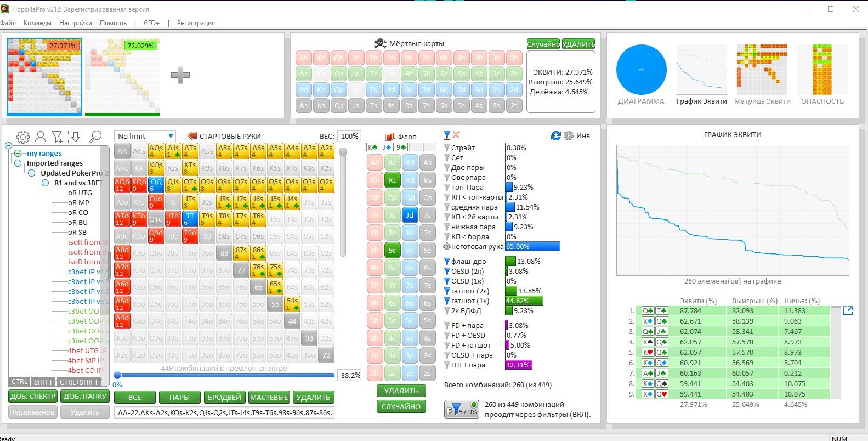868x441 pixels.
Task: Switch to the График Эквити view
Action: (x=702, y=75)
